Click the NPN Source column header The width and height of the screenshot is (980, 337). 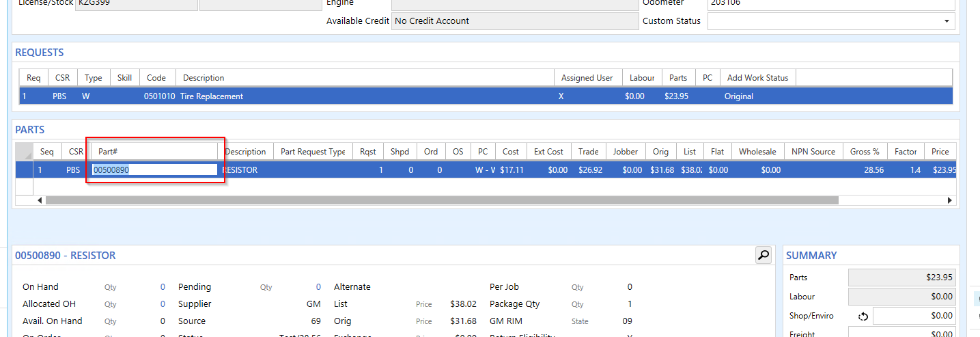pyautogui.click(x=813, y=152)
